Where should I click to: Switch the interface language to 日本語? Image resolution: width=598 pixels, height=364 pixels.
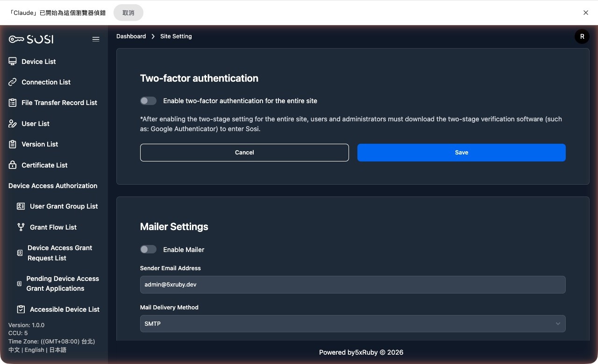pos(58,350)
